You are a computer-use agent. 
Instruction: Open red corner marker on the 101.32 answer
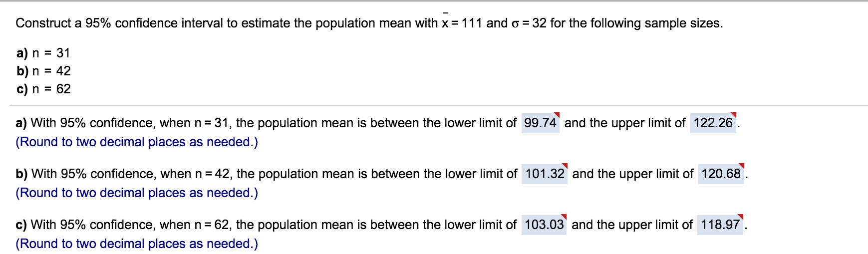click(x=565, y=166)
